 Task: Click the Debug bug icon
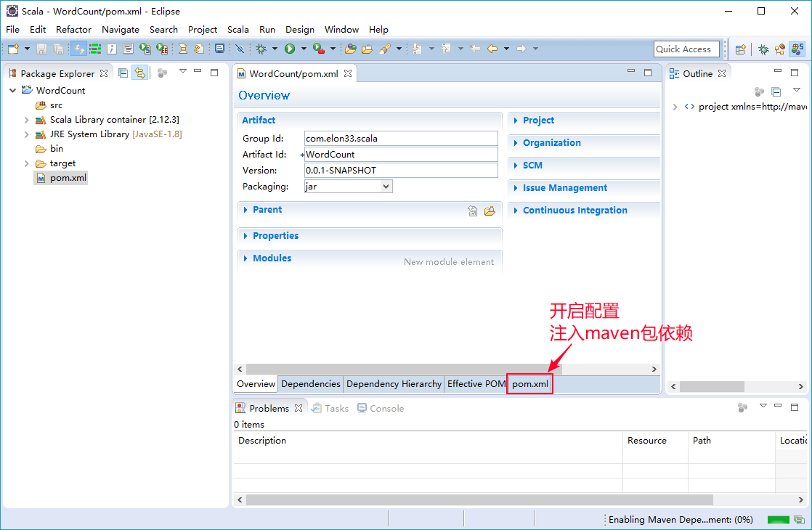coord(261,49)
